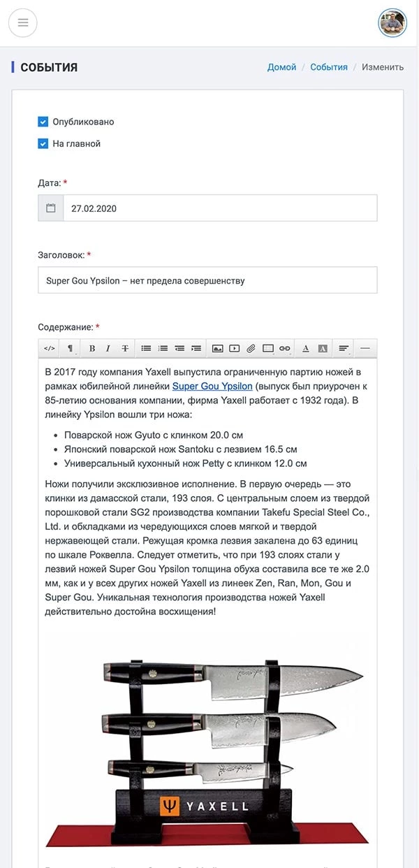
Task: Follow the Super Gou Ypsilon link
Action: 212,386
